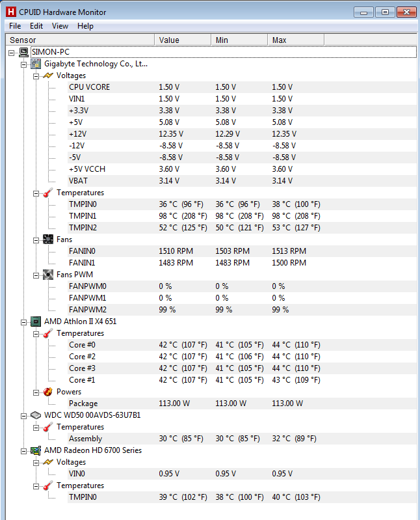Click the Fans group fan icon
The image size is (420, 520).
pos(48,239)
